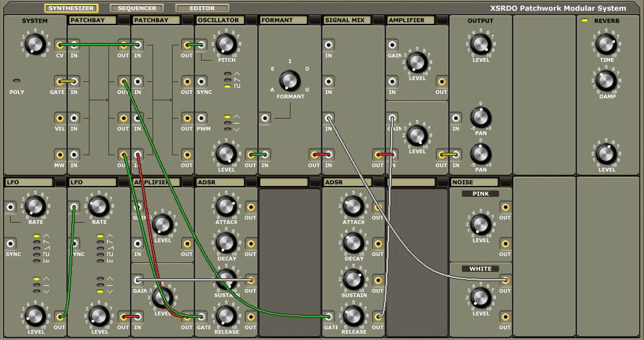Click the top Amplifier's GAIN jack
Image resolution: width=644 pixels, height=340 pixels.
393,45
